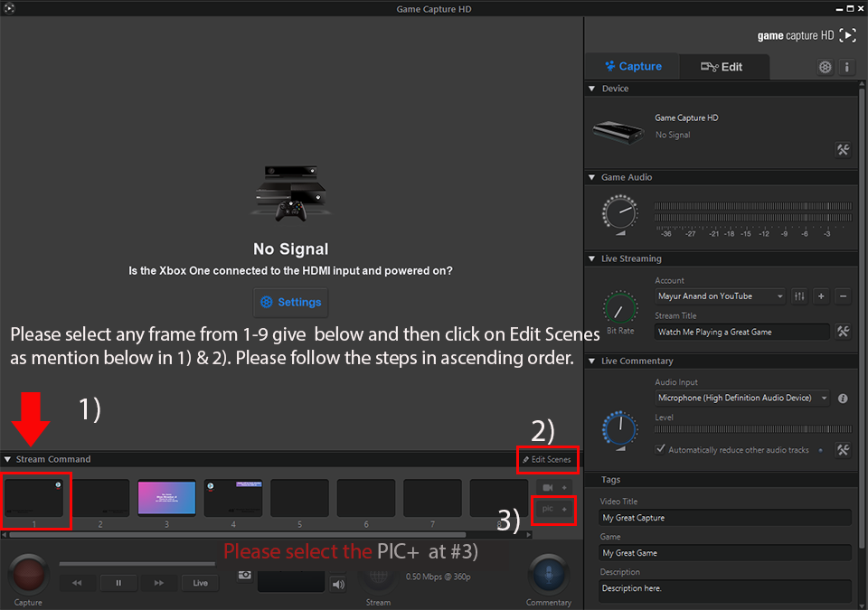Screen dimensions: 868x610
Task: Focus the Description text field
Action: 725,591
